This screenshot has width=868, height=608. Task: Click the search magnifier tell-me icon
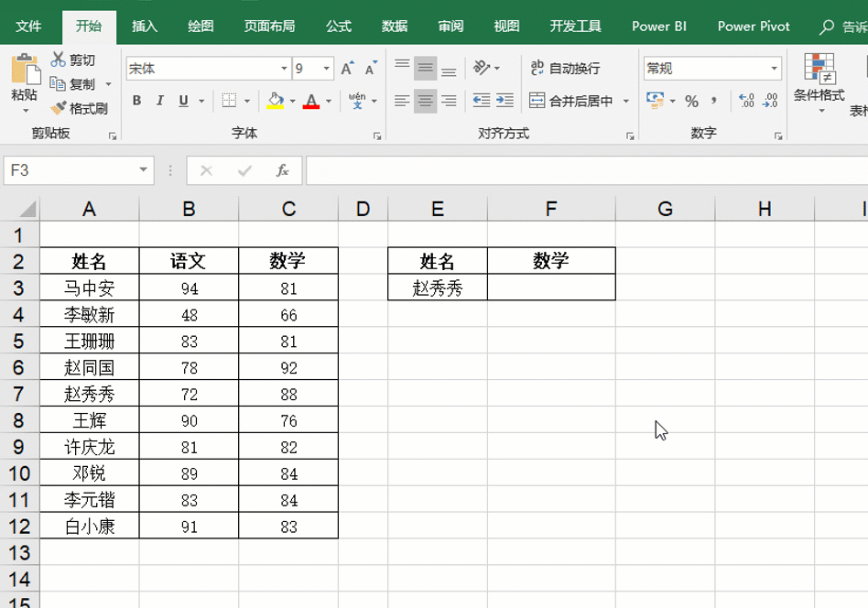click(x=827, y=26)
